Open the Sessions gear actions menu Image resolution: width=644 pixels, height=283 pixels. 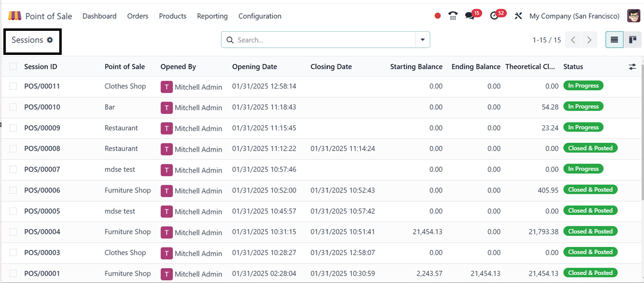[50, 40]
